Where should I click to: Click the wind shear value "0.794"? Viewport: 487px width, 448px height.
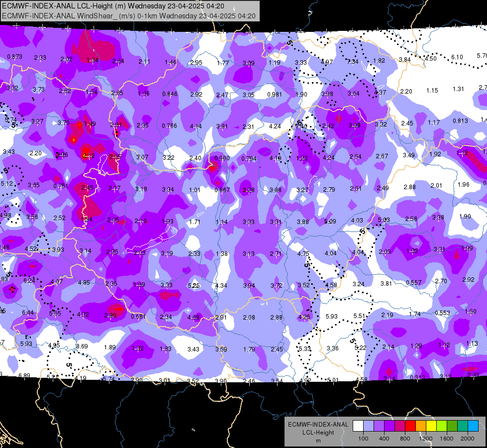[x=249, y=159]
